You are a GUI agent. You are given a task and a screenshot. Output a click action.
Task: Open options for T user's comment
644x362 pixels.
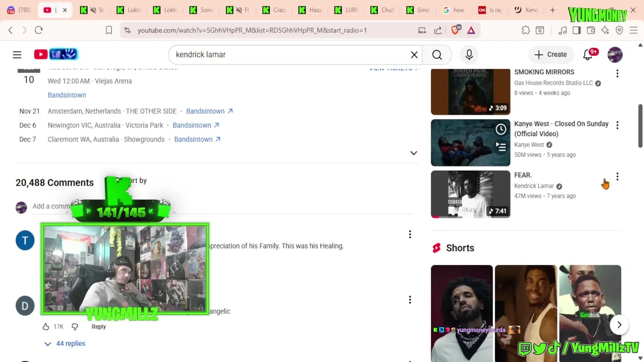tap(410, 234)
